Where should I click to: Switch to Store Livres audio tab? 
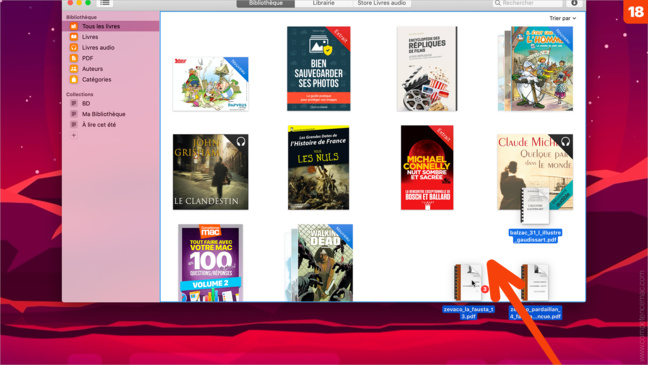pyautogui.click(x=381, y=3)
